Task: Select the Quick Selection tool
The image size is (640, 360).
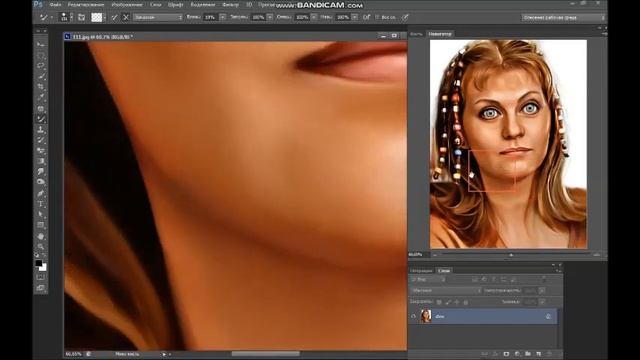Action: pyautogui.click(x=41, y=76)
